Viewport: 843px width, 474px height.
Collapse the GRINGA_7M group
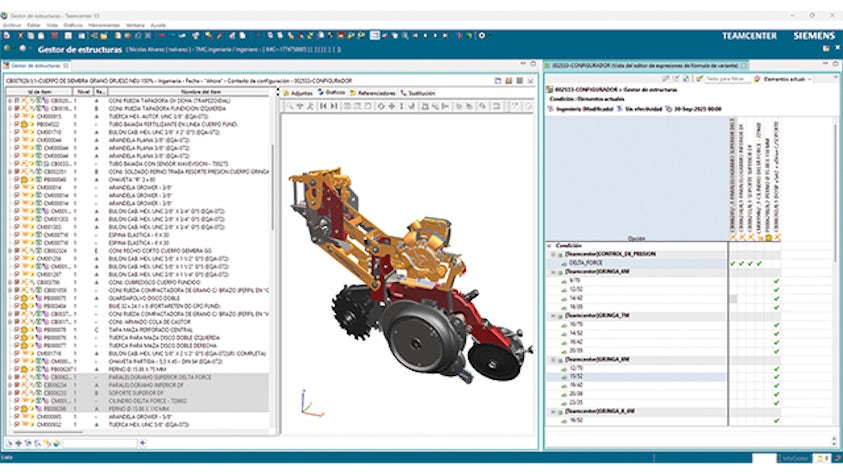[553, 316]
